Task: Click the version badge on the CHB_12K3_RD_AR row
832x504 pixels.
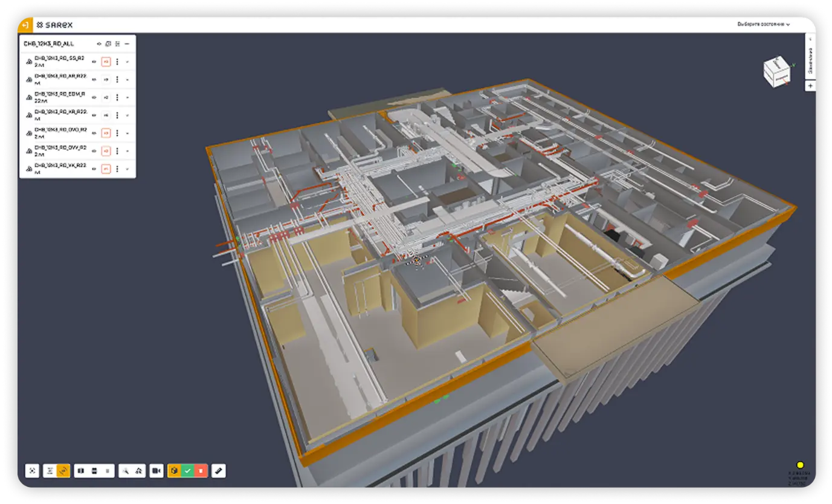Action: pos(106,79)
